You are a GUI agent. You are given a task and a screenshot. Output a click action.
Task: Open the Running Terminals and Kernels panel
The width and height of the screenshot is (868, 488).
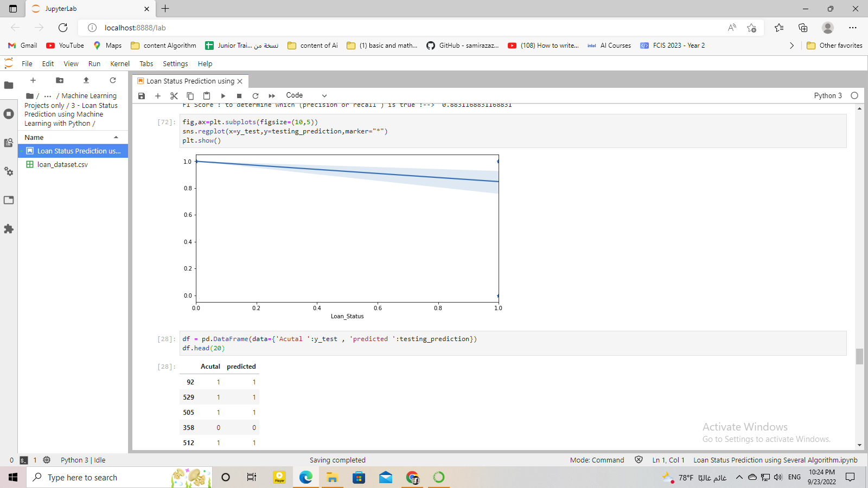pyautogui.click(x=9, y=114)
